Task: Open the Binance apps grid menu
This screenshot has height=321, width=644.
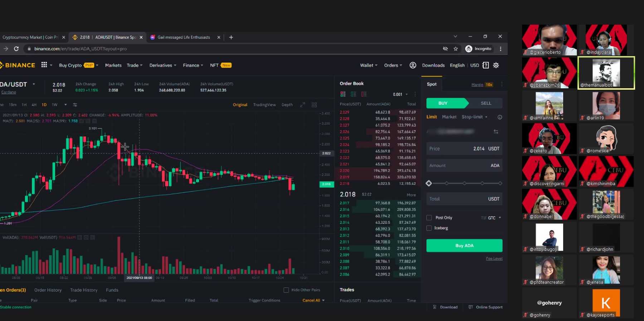Action: click(44, 65)
